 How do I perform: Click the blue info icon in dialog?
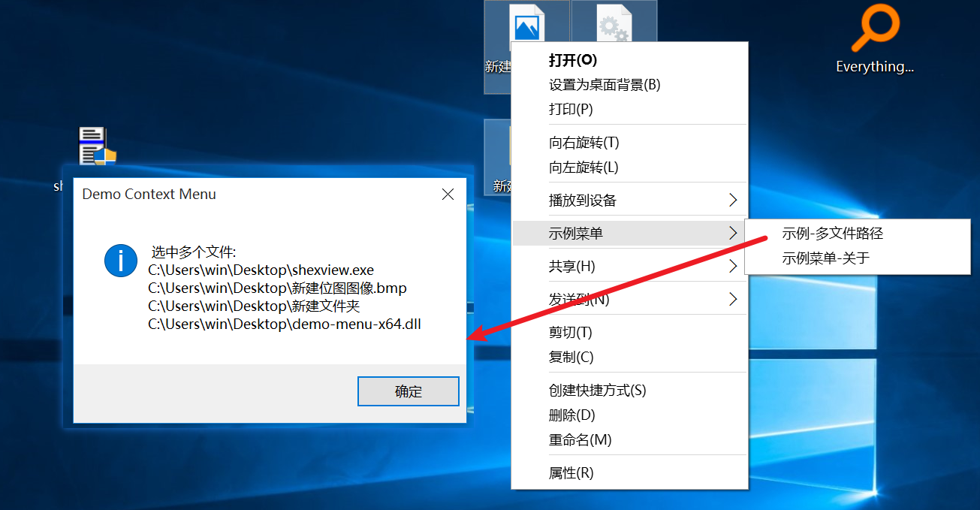pyautogui.click(x=120, y=260)
